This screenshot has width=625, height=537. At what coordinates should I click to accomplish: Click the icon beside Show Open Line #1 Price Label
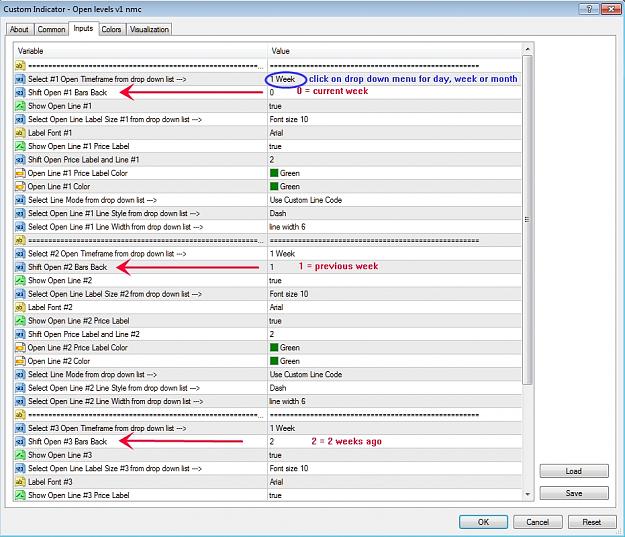point(20,146)
